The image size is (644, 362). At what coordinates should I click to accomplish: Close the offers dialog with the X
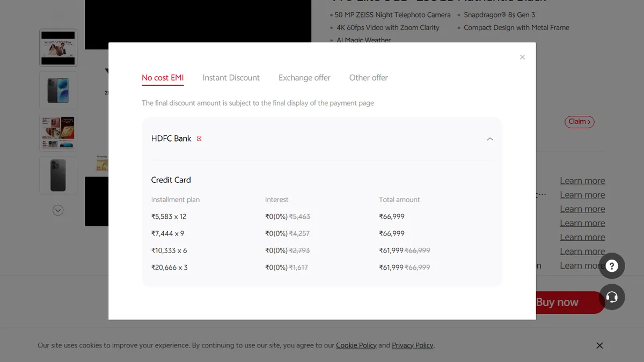[522, 57]
